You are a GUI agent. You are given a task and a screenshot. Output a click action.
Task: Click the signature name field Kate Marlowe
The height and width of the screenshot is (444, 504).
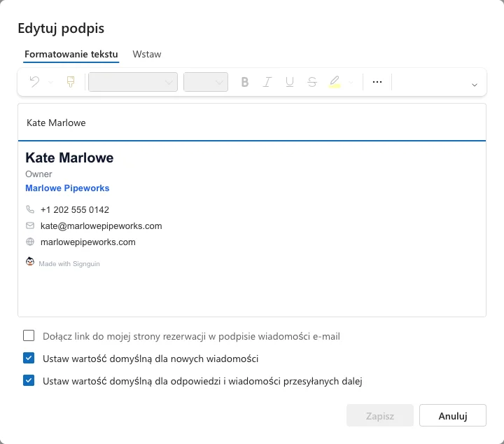point(252,123)
